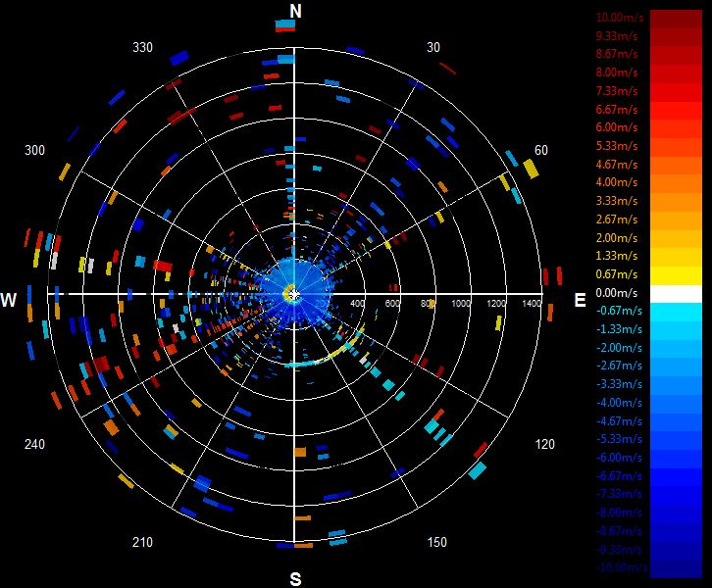712x588 pixels.
Task: Select the 210 degree bearing label
Action: click(142, 542)
